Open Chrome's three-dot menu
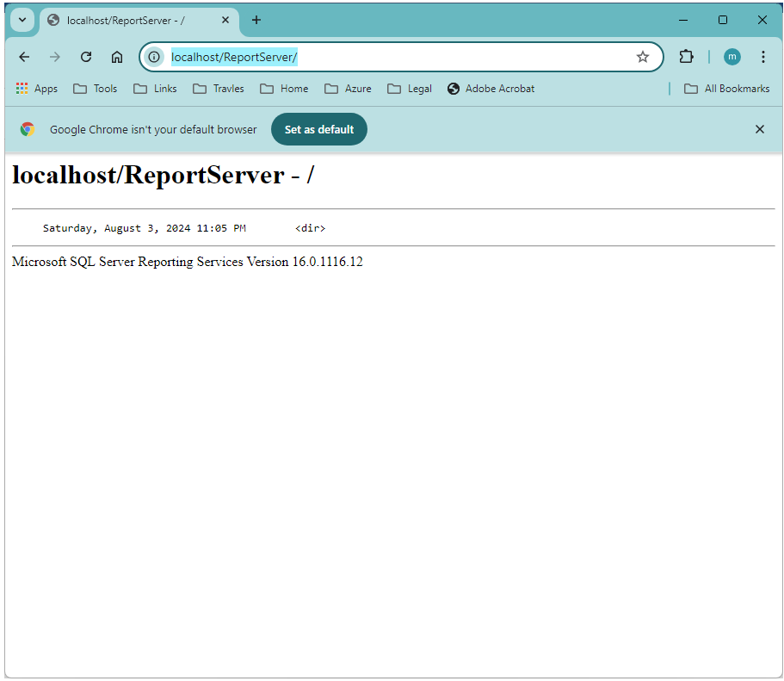Viewport: 784px width, 681px height. [x=763, y=57]
